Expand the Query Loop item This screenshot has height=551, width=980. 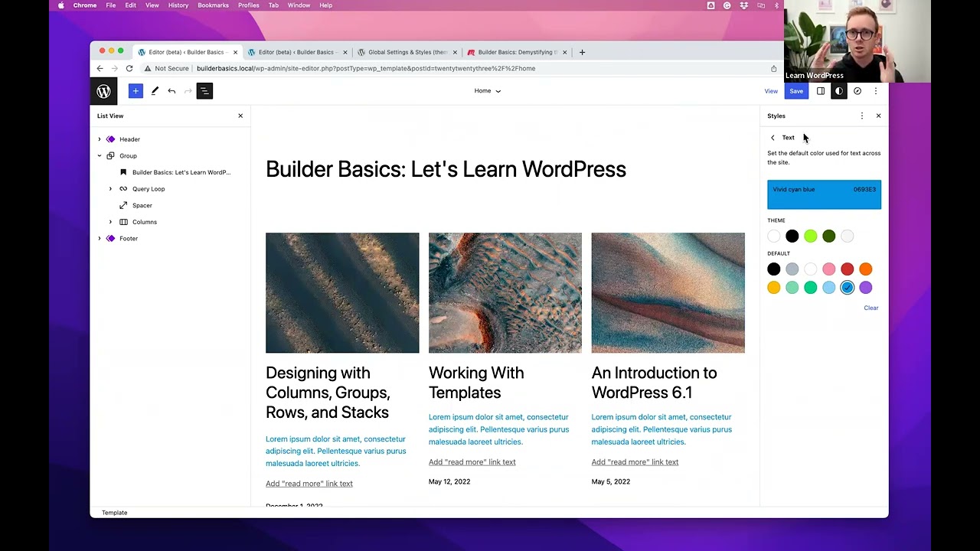(x=110, y=189)
